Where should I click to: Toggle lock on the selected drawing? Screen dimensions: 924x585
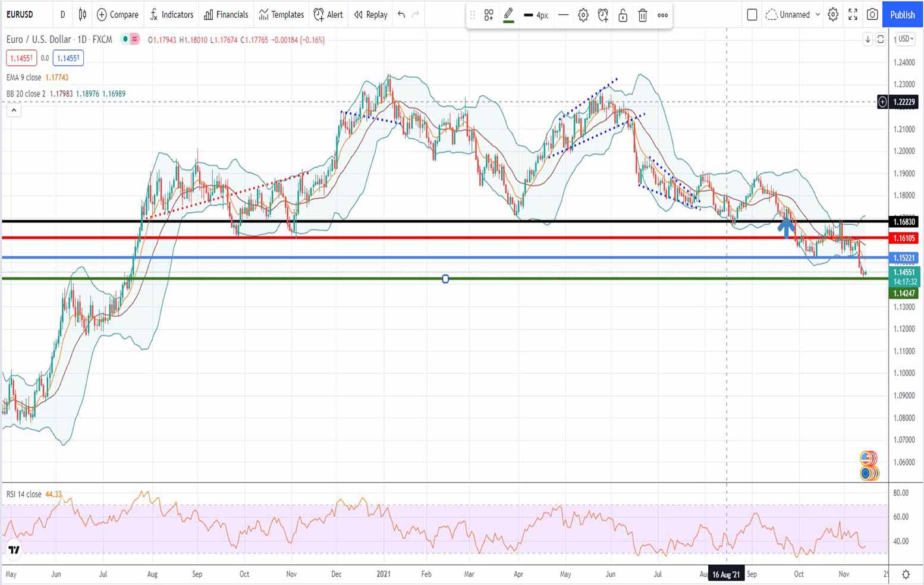623,15
